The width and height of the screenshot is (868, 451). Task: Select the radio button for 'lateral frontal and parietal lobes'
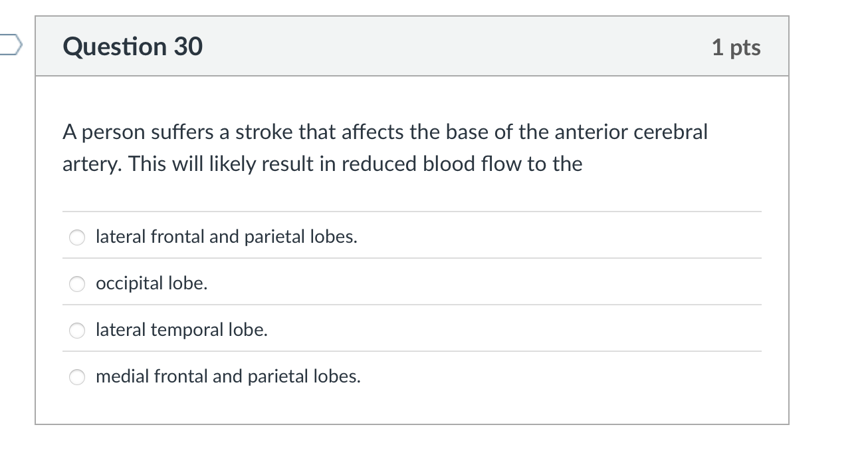coord(76,237)
